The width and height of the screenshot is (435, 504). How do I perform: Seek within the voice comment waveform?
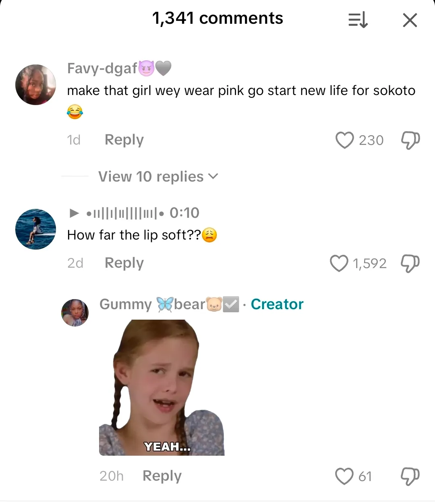click(x=125, y=213)
